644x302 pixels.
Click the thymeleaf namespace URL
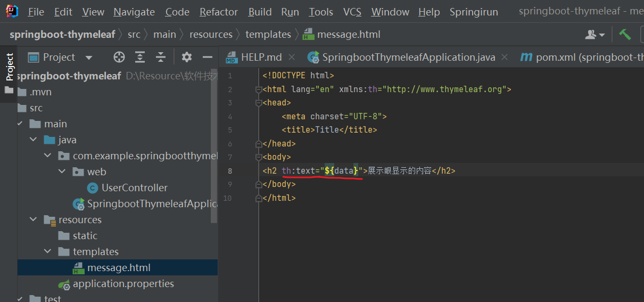pos(444,89)
